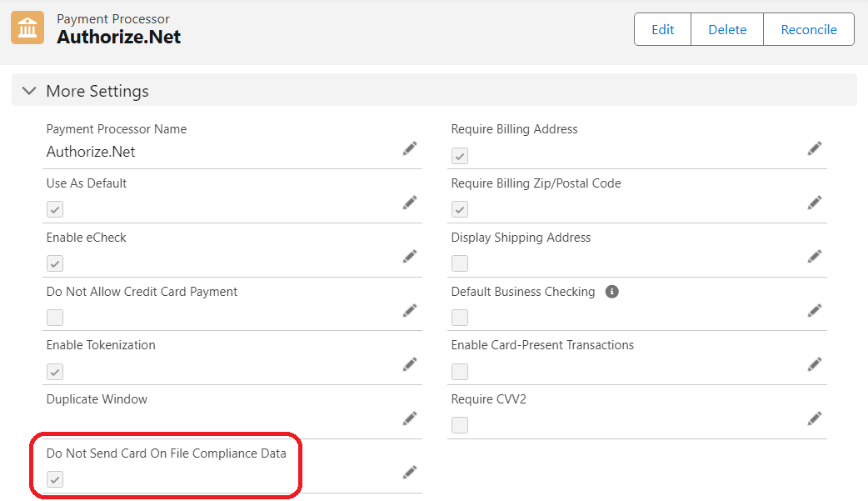Click edit pencil for Enable eCheck

tap(410, 256)
